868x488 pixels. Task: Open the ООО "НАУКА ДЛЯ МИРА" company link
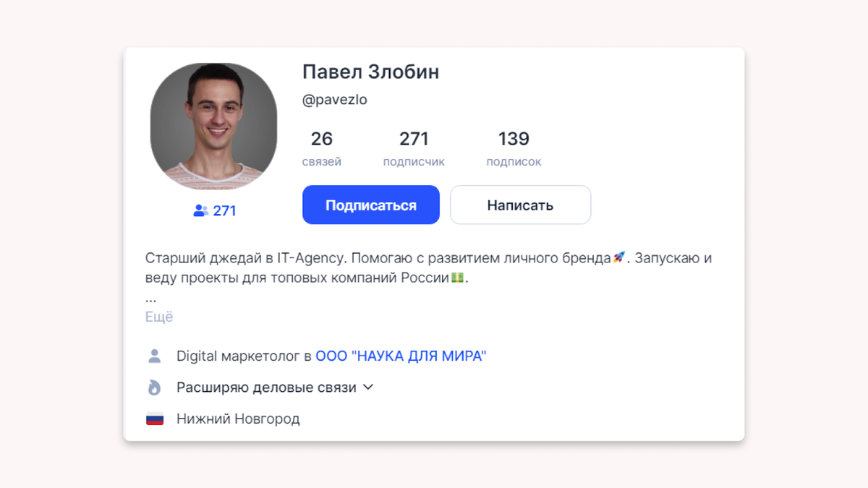click(401, 356)
